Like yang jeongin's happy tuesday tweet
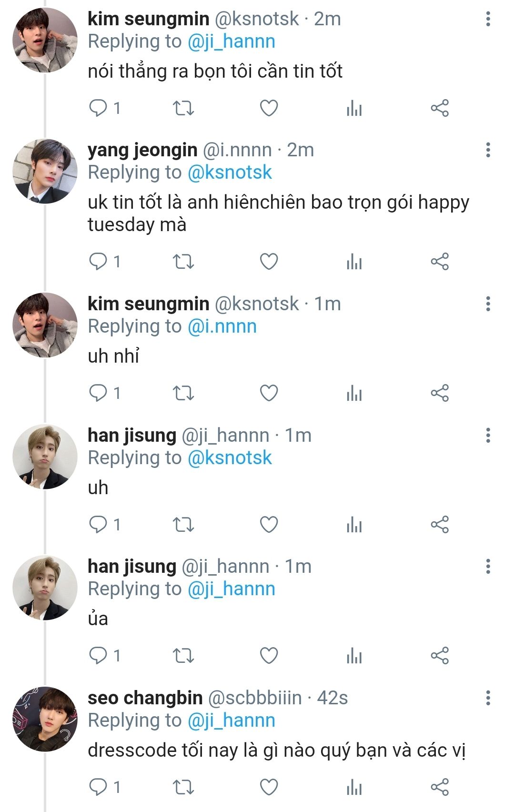Viewport: 514px width, 812px height. coord(269,262)
